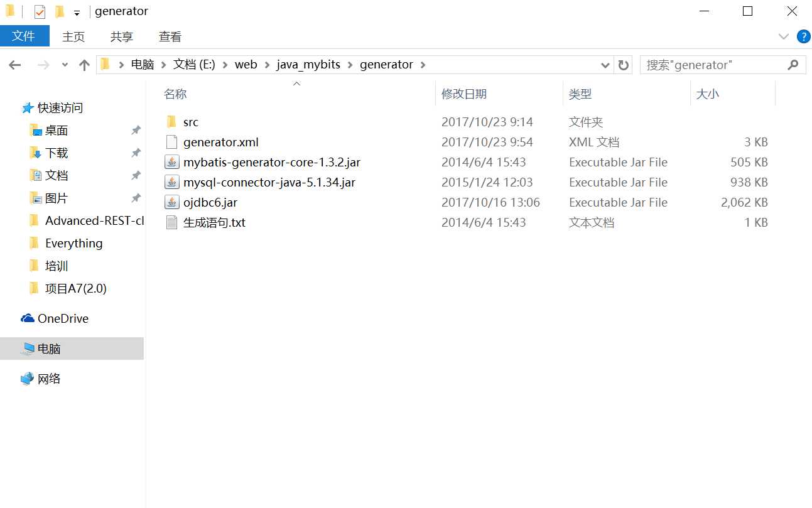Click the 下载 downloads folder icon
This screenshot has height=508, width=812.
pyautogui.click(x=35, y=153)
